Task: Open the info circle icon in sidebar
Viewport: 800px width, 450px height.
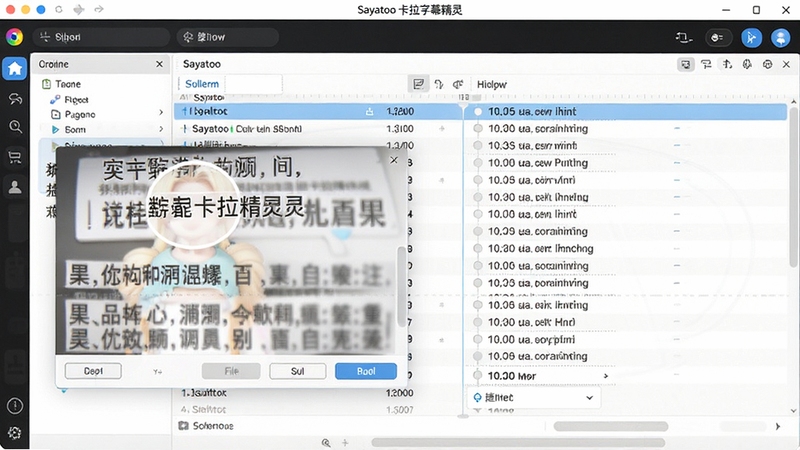Action: click(15, 406)
